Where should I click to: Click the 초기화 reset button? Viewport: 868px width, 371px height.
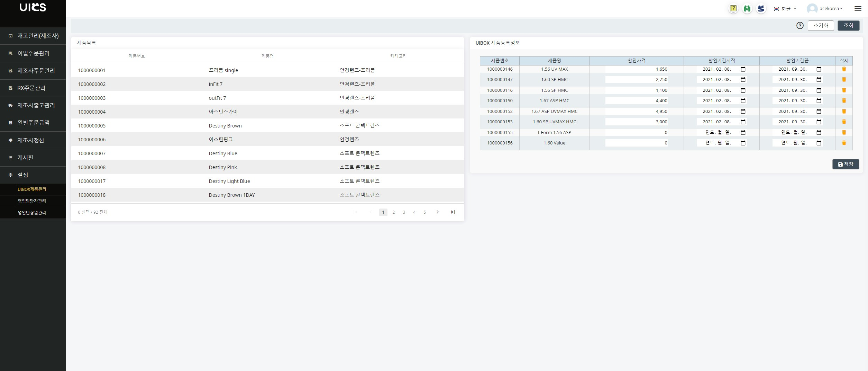821,25
